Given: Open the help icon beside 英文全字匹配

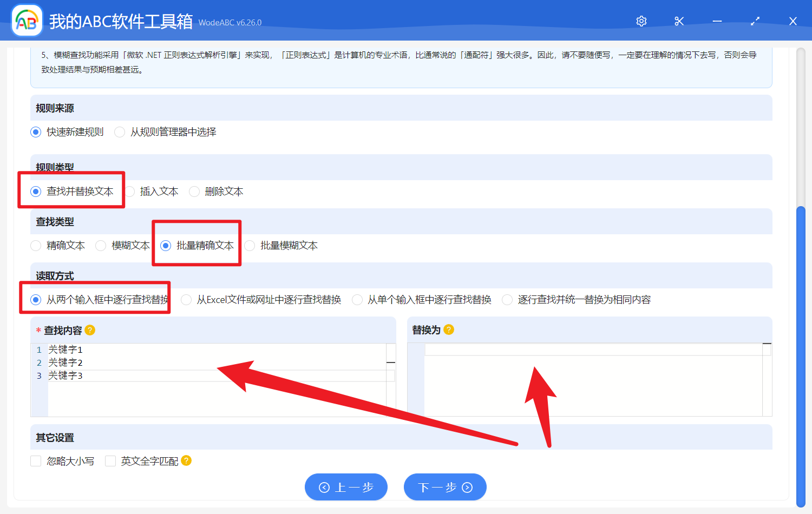Looking at the screenshot, I should coord(185,460).
